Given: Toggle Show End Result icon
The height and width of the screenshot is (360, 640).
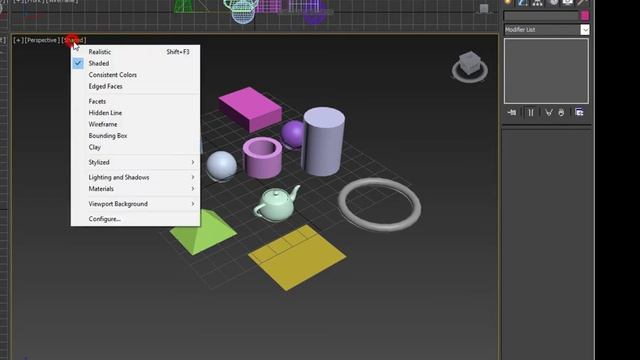Looking at the screenshot, I should [531, 112].
